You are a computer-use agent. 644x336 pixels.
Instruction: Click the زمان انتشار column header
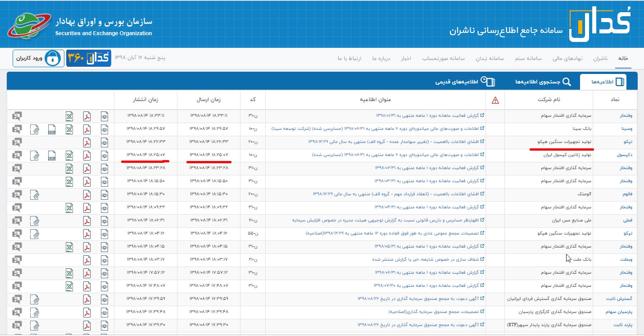146,100
